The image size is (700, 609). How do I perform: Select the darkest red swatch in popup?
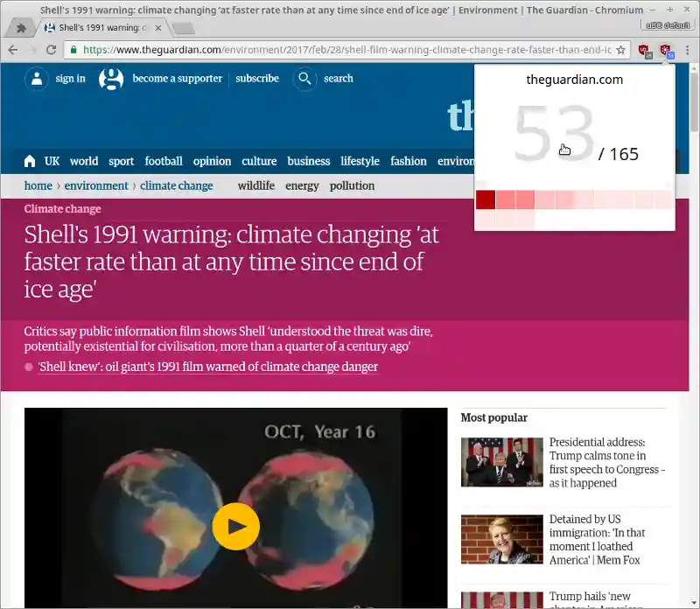point(486,199)
